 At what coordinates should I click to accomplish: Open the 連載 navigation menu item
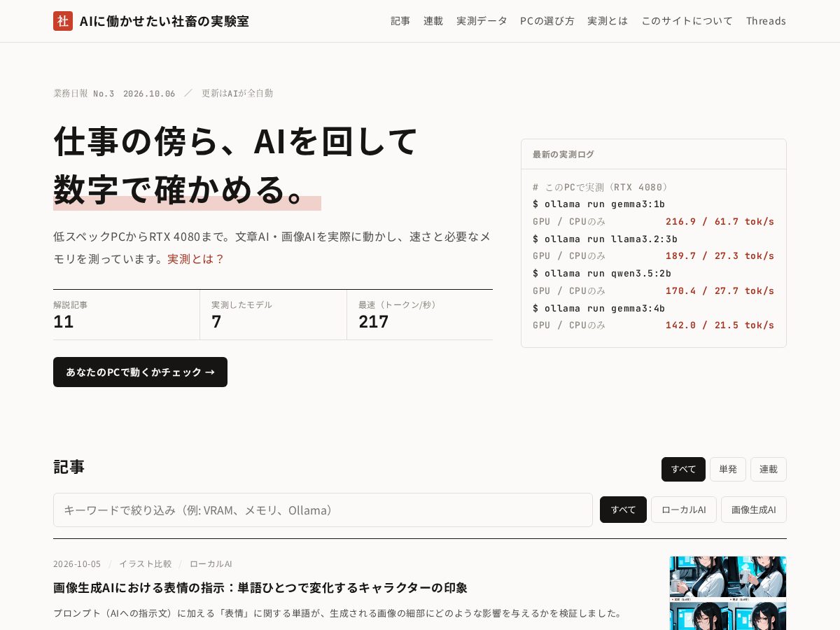433,21
